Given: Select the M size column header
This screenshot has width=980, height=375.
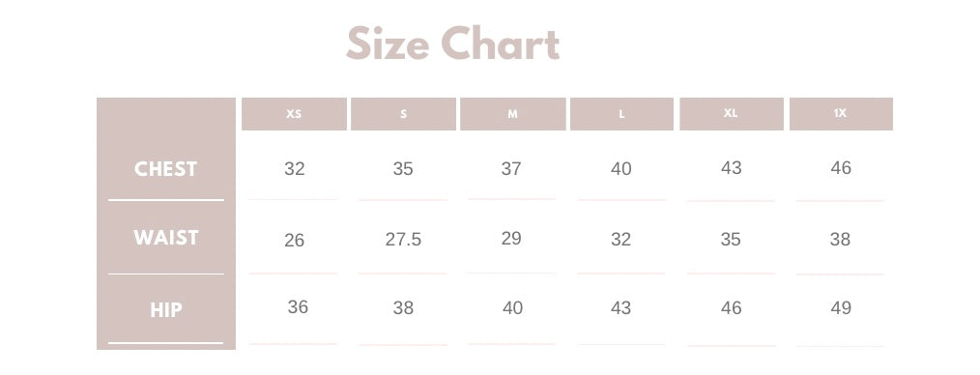Looking at the screenshot, I should click(x=512, y=114).
